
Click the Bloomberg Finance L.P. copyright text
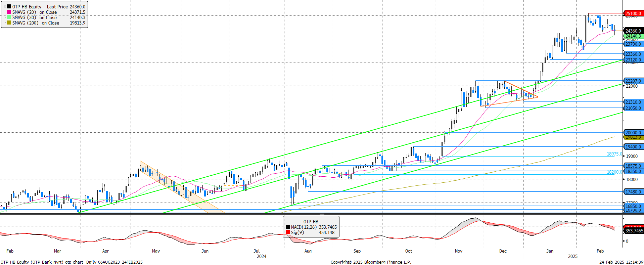[371, 262]
